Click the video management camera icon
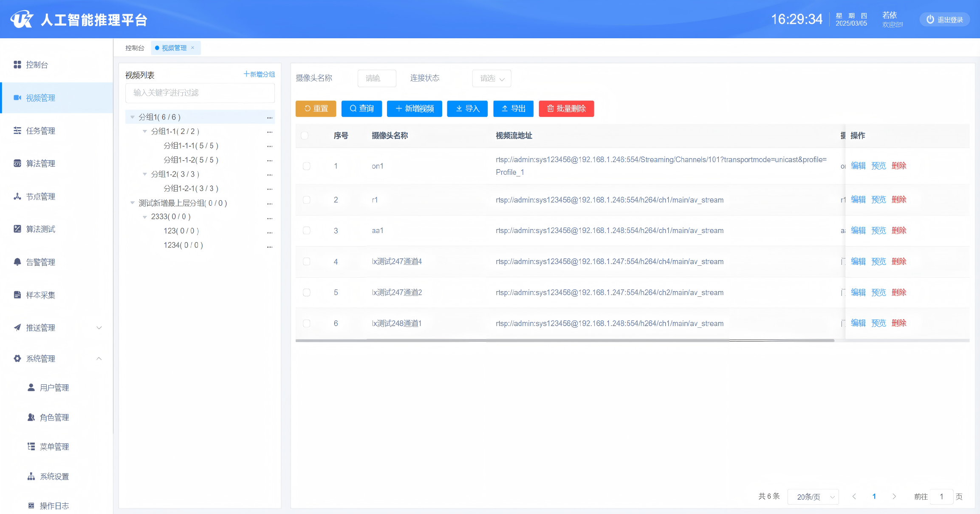 click(17, 98)
